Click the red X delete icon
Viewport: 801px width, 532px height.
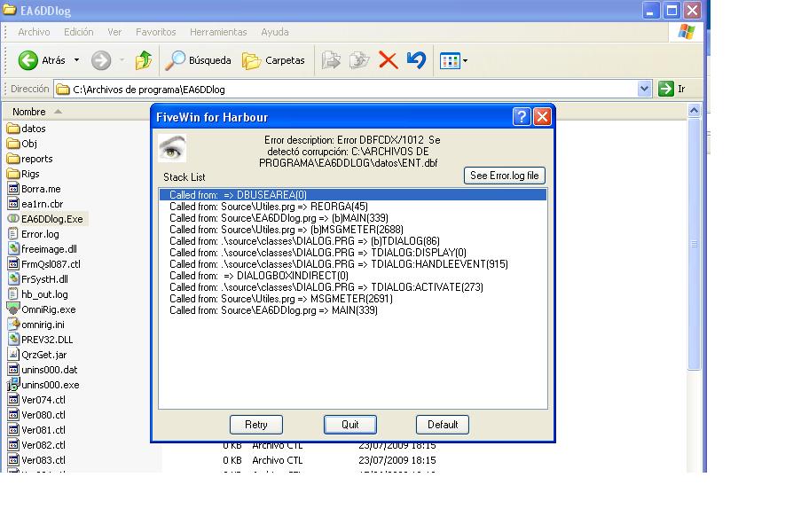point(388,60)
